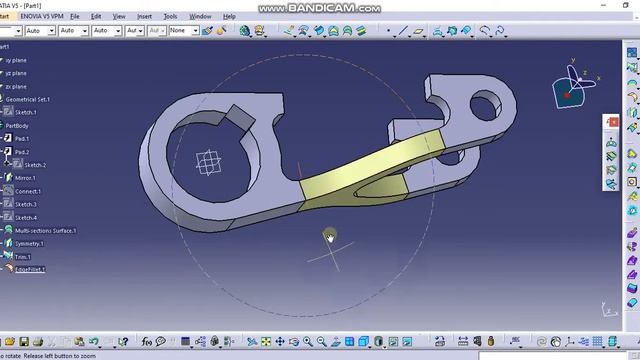Select Connect.1 in the tree

(x=28, y=191)
